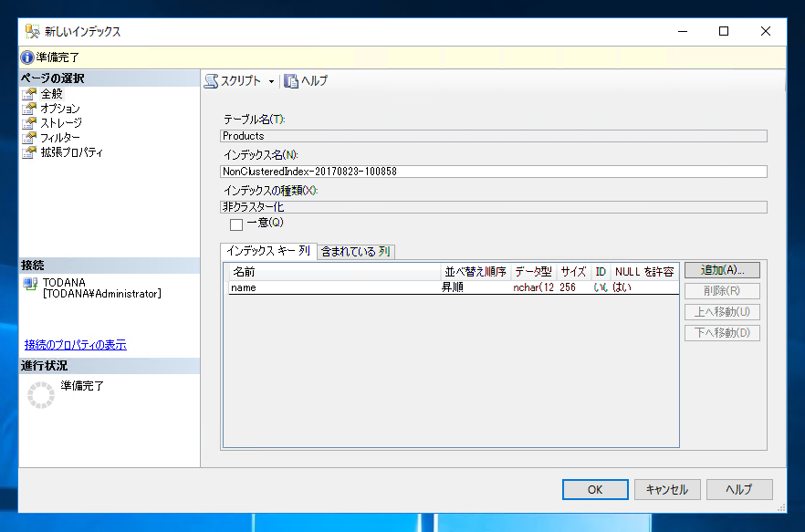
Task: Click the dialog title icon
Action: click(32, 31)
